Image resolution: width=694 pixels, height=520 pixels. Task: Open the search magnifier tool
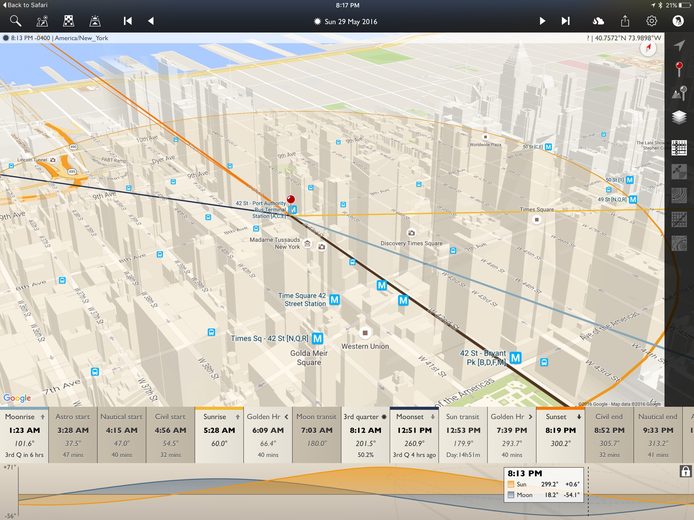point(15,21)
